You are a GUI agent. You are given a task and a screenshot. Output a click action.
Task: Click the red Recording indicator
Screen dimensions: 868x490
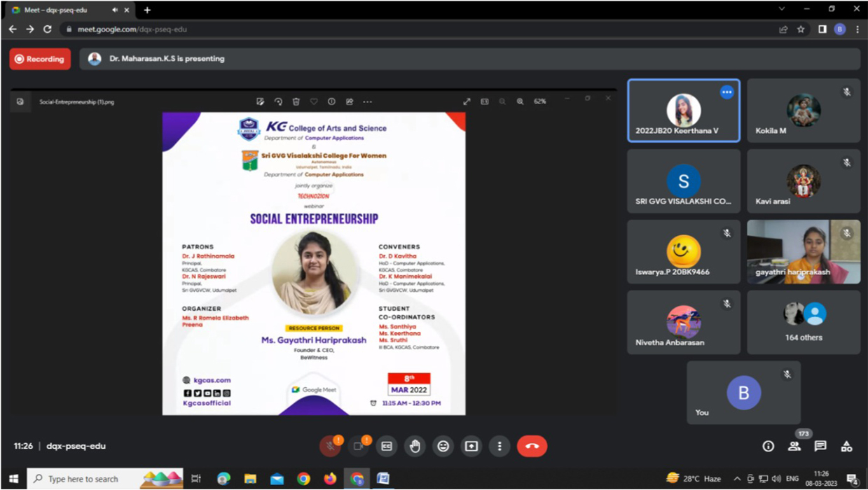click(40, 59)
